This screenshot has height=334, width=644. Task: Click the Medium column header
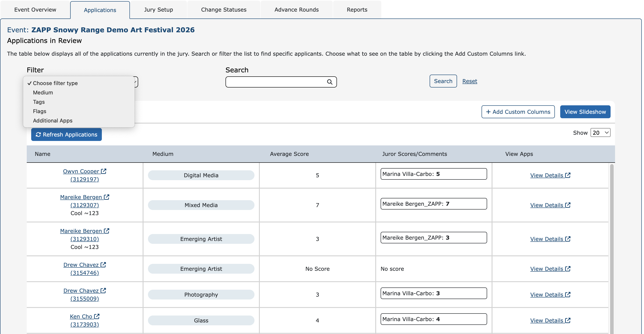(x=163, y=154)
